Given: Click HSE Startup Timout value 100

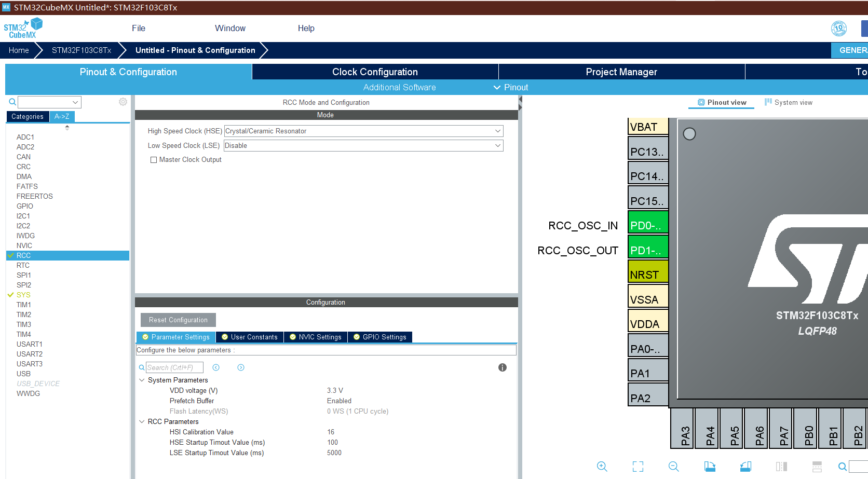Looking at the screenshot, I should (332, 442).
